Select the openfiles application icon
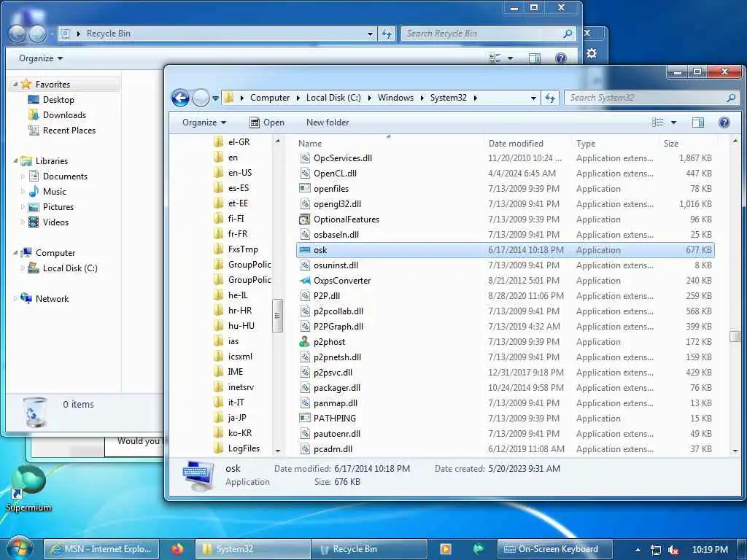747x560 pixels. pyautogui.click(x=305, y=189)
